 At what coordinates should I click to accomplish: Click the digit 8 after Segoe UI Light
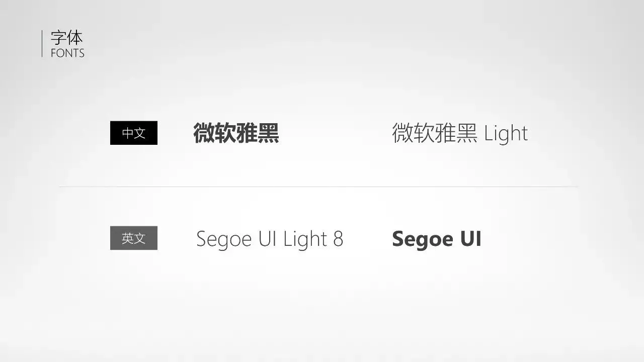click(x=338, y=239)
